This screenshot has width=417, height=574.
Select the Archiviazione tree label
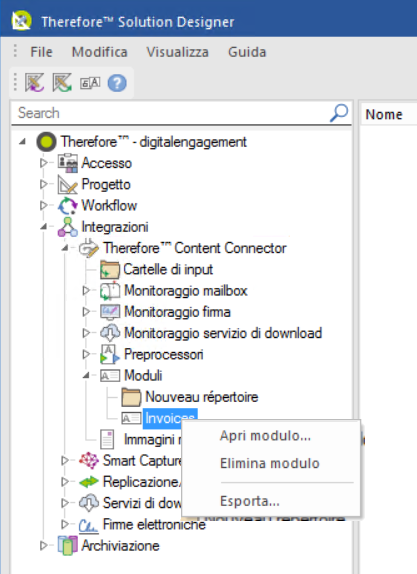(x=120, y=545)
